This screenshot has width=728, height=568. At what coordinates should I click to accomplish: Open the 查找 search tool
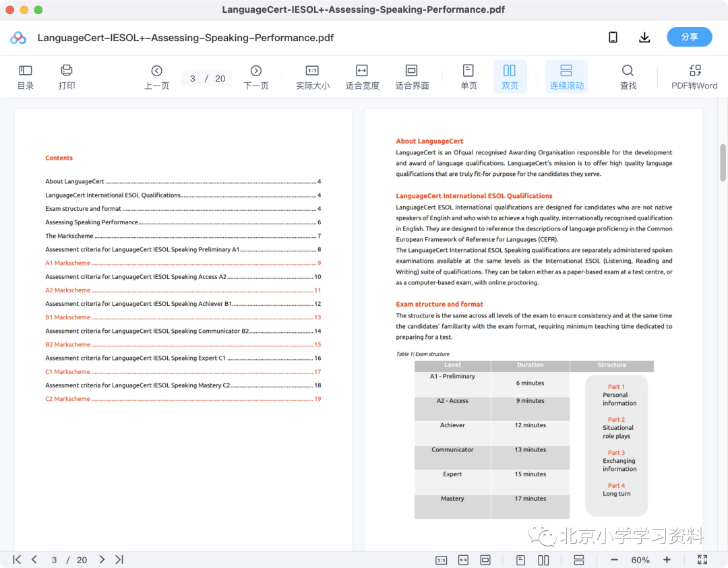pos(628,77)
